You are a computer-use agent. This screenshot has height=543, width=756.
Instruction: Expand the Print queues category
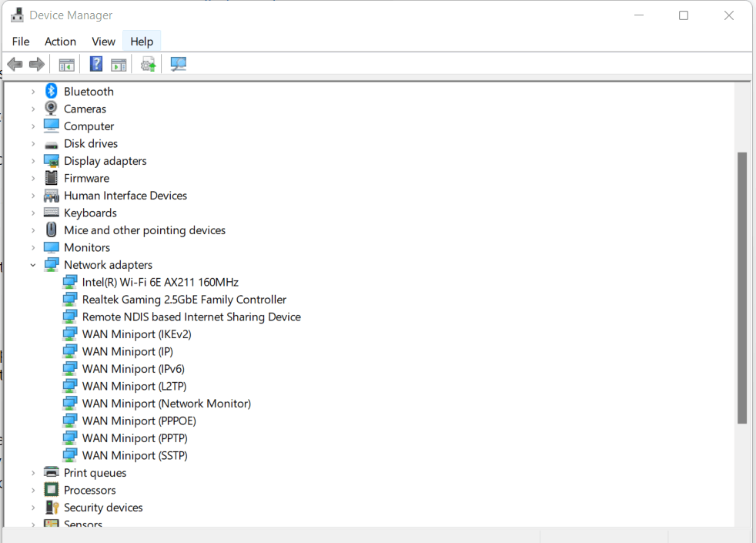33,473
